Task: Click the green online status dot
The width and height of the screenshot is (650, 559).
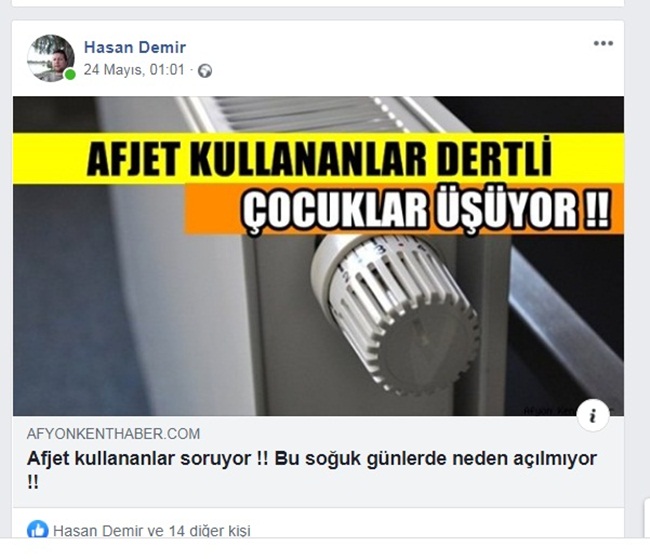Action: pyautogui.click(x=70, y=75)
